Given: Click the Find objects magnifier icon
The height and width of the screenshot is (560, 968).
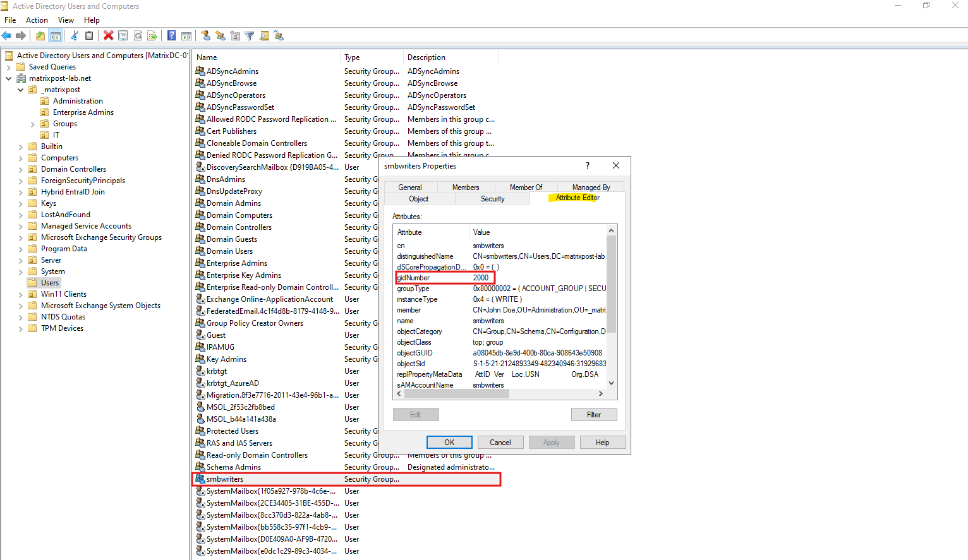Looking at the screenshot, I should click(264, 36).
